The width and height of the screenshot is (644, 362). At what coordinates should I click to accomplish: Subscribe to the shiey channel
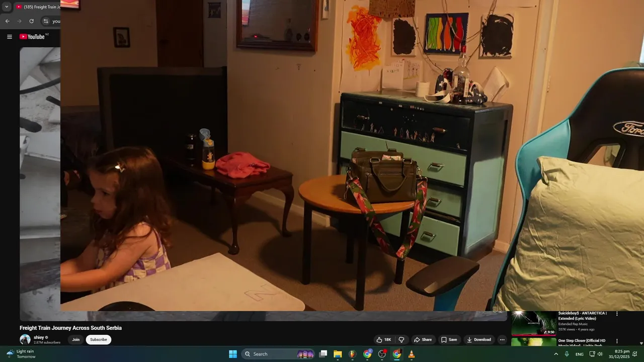pos(98,339)
